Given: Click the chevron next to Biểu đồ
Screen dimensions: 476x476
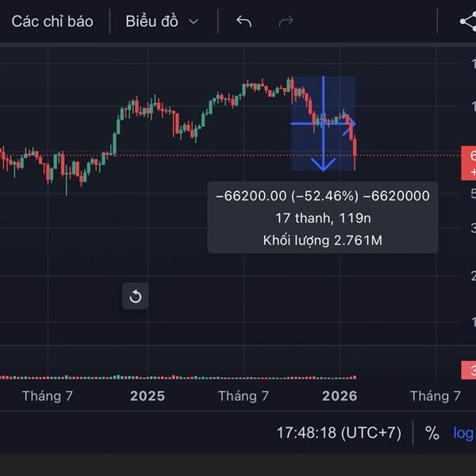Looking at the screenshot, I should (194, 22).
